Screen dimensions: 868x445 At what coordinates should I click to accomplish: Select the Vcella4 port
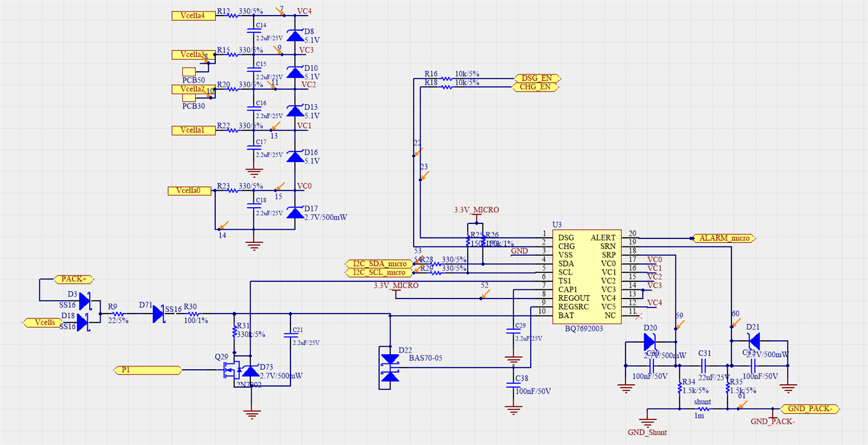(x=193, y=16)
